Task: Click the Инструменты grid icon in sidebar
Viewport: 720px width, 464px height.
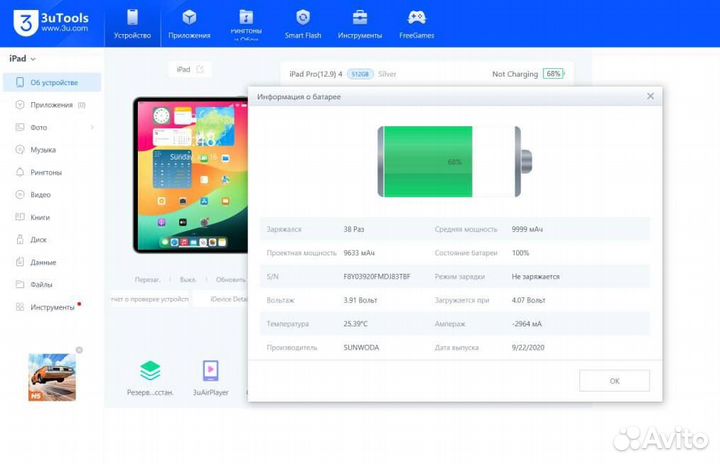Action: pyautogui.click(x=20, y=307)
